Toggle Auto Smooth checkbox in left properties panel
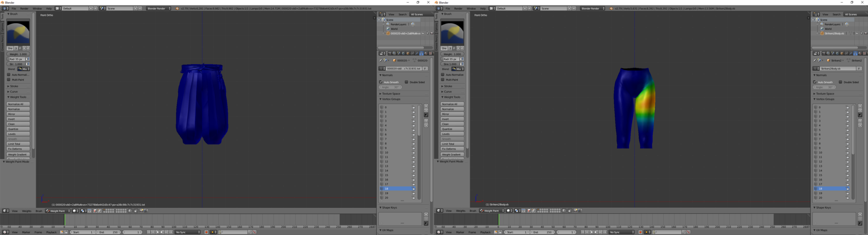 [x=381, y=82]
